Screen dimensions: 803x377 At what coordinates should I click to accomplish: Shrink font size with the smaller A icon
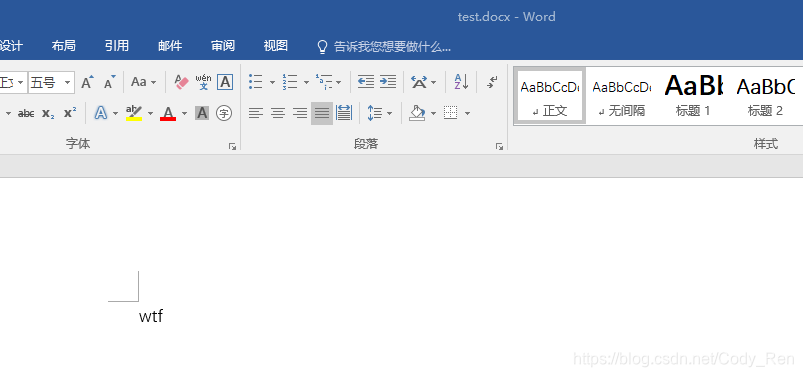click(110, 82)
